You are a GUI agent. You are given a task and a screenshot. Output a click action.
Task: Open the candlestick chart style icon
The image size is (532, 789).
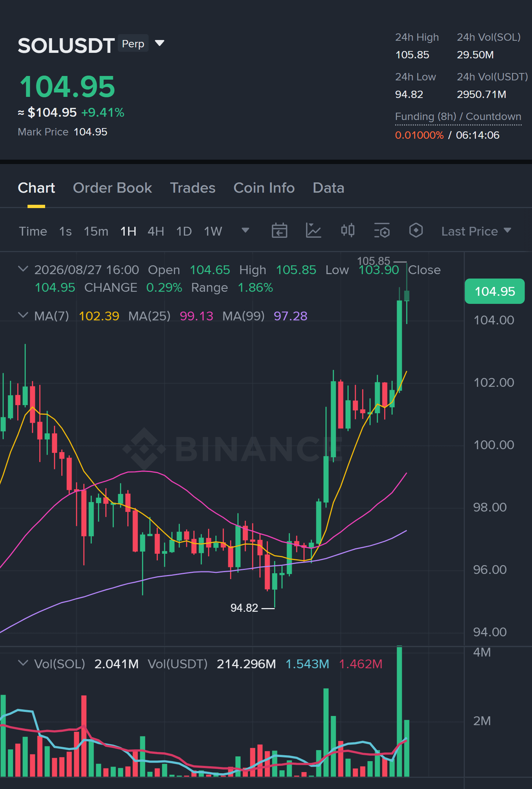click(347, 230)
